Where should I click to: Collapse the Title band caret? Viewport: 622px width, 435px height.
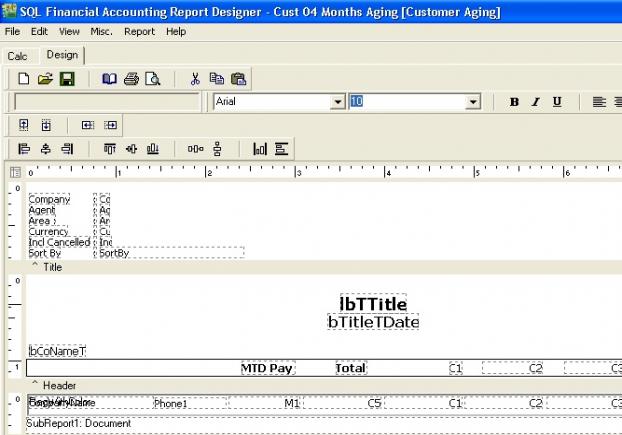35,265
